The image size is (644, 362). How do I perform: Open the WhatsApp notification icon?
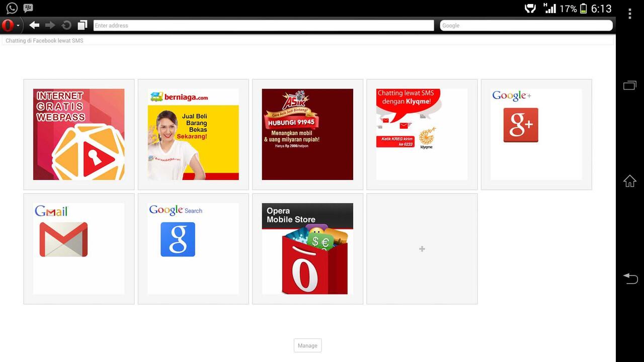[x=12, y=8]
